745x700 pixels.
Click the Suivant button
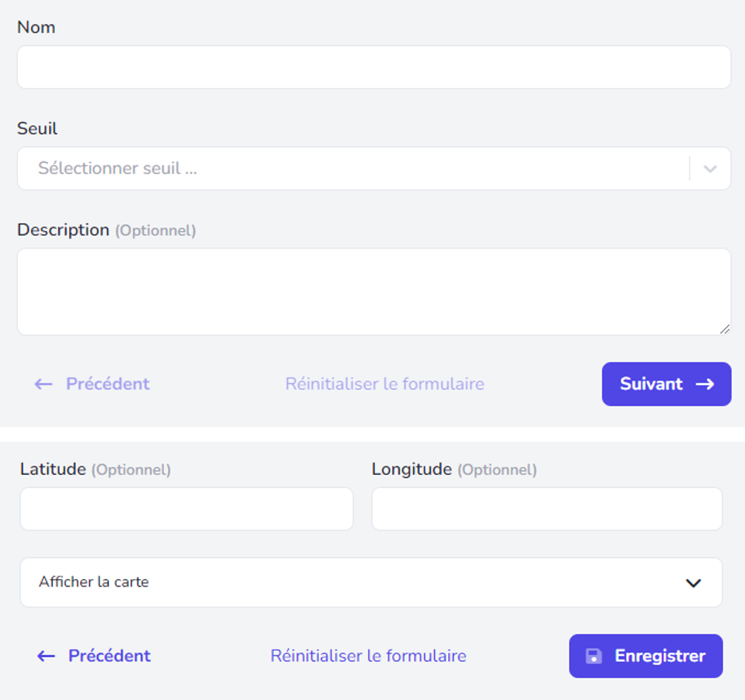[667, 384]
